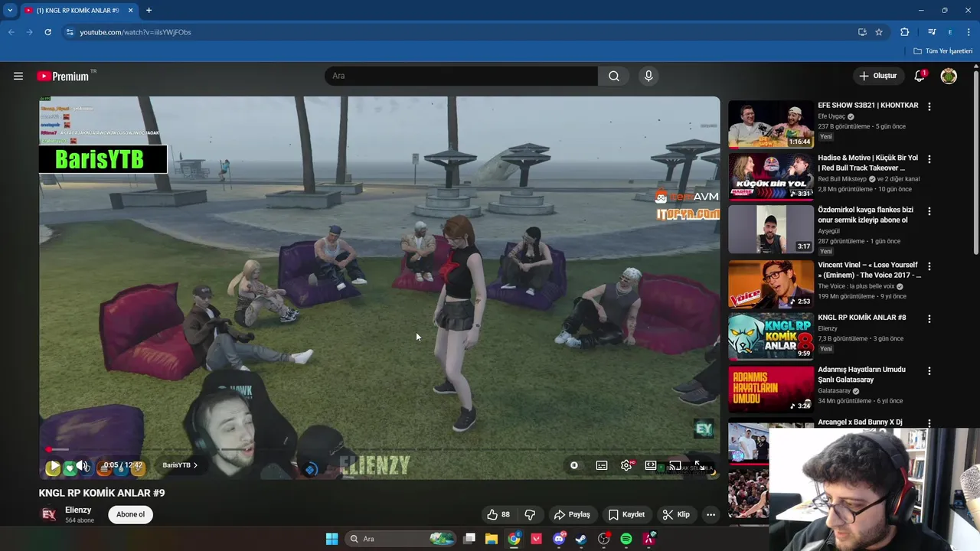Open the Vincent Vinel Lose Yourself title
This screenshot has width=980, height=551.
[869, 270]
